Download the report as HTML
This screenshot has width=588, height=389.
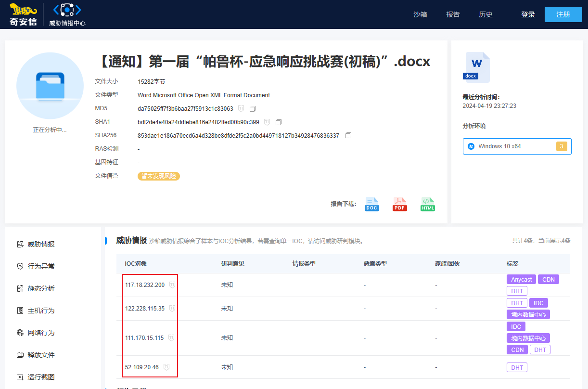428,204
